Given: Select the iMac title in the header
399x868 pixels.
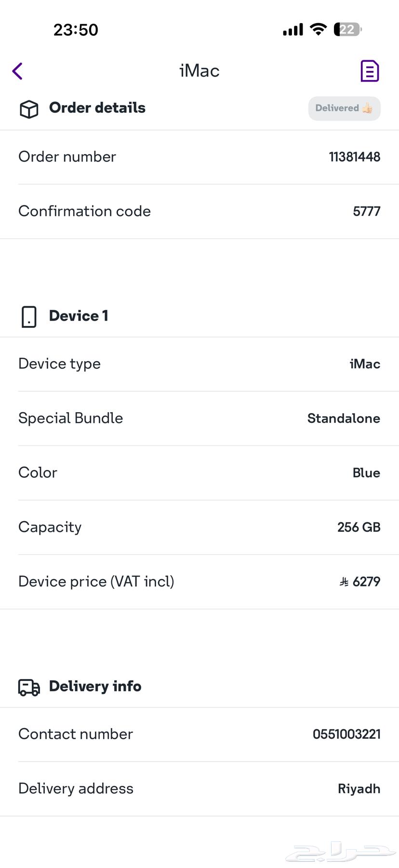Looking at the screenshot, I should (199, 70).
